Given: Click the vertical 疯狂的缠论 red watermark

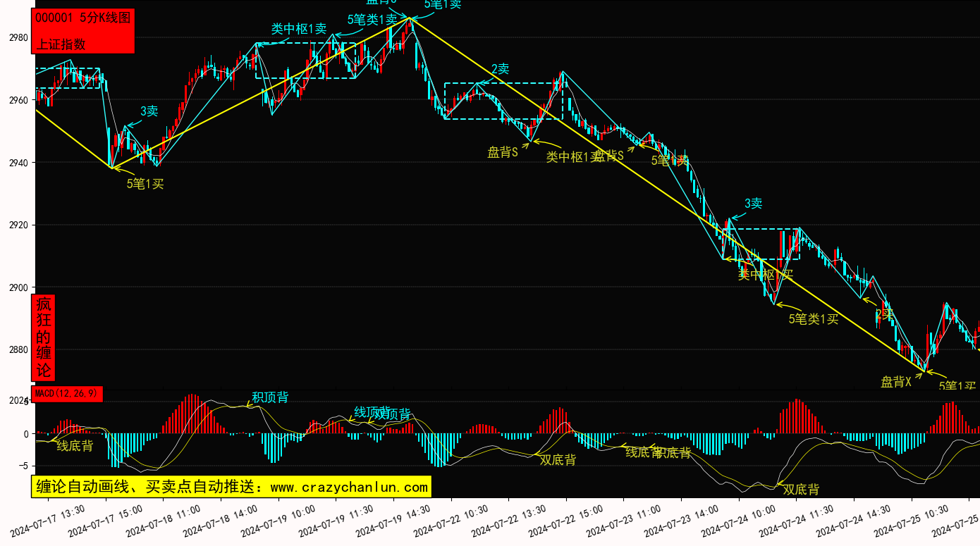Looking at the screenshot, I should click(x=44, y=337).
